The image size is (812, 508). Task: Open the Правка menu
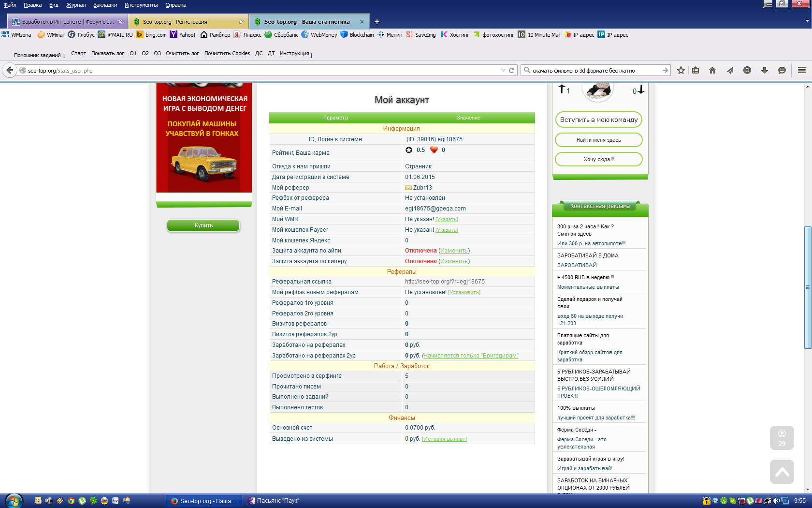[x=32, y=5]
